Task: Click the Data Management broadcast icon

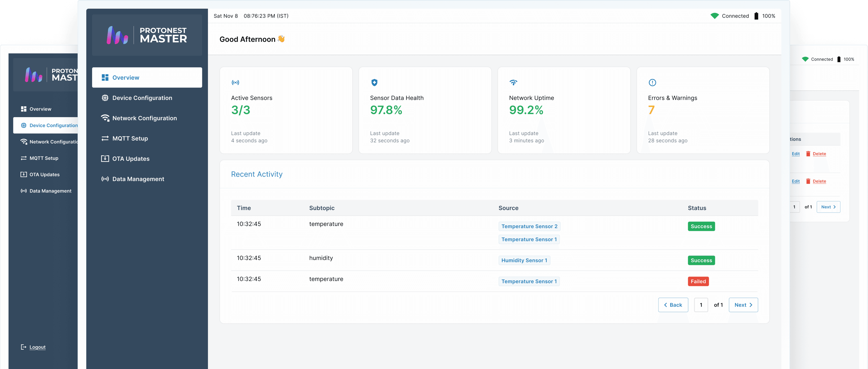Action: (105, 179)
